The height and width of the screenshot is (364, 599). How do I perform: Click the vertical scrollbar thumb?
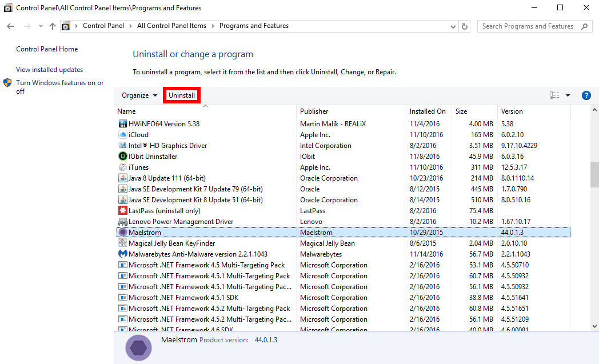(x=594, y=175)
